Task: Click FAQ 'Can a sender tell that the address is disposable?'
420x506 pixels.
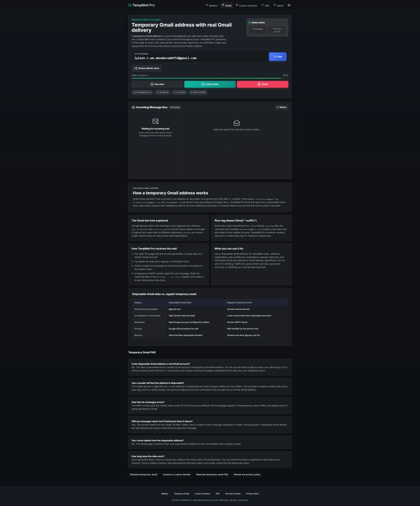Action: pyautogui.click(x=158, y=383)
